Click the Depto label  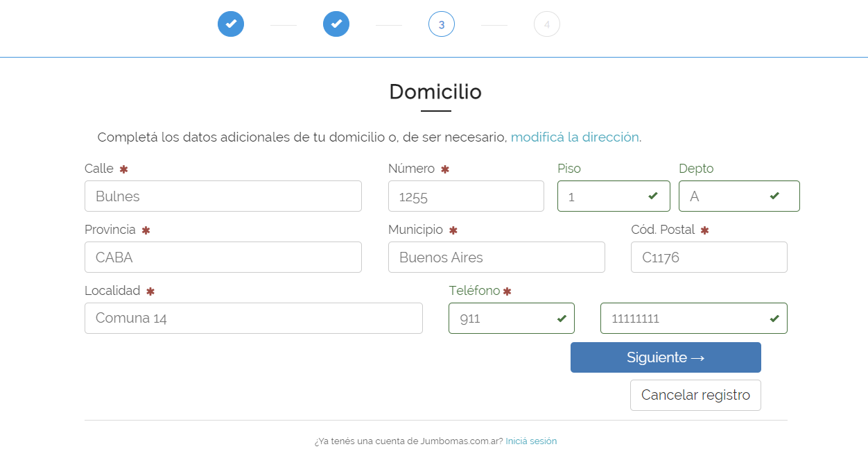click(x=696, y=169)
